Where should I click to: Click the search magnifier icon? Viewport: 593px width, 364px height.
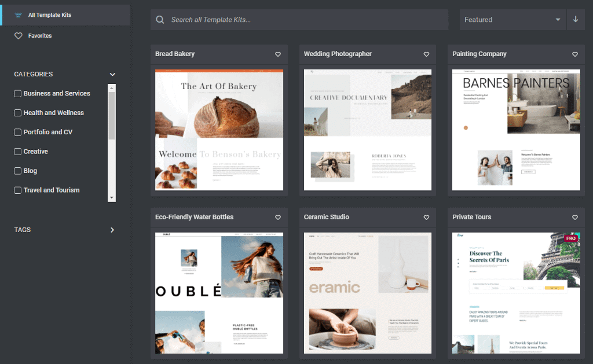[160, 20]
